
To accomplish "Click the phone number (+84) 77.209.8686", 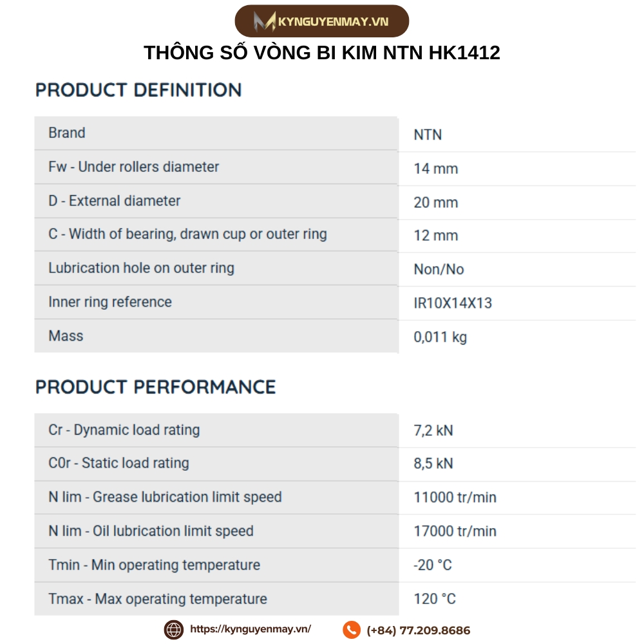I will tap(418, 630).
